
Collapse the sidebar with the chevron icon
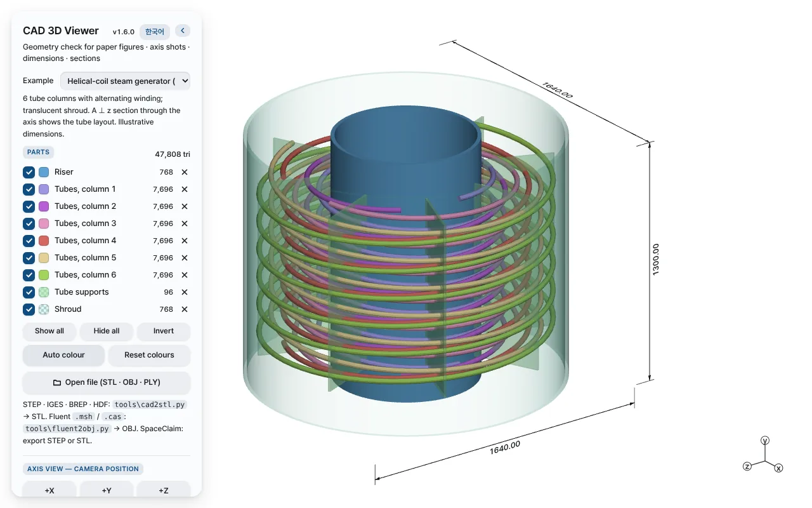point(183,30)
